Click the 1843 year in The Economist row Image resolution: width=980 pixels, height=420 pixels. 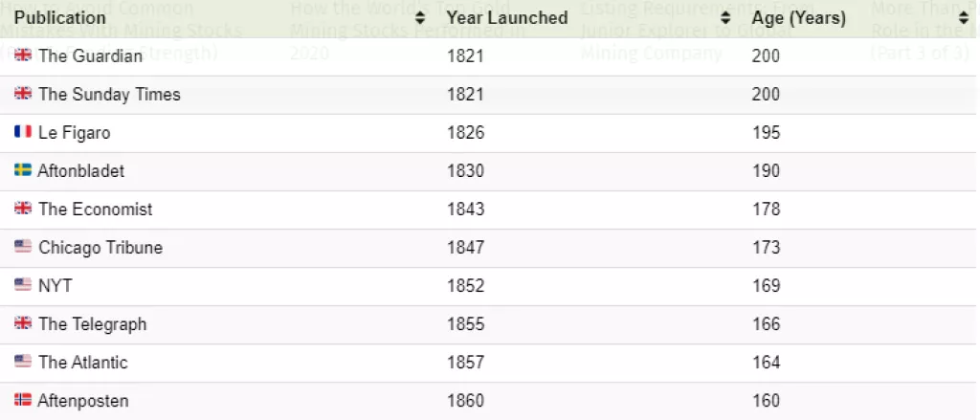click(x=465, y=209)
